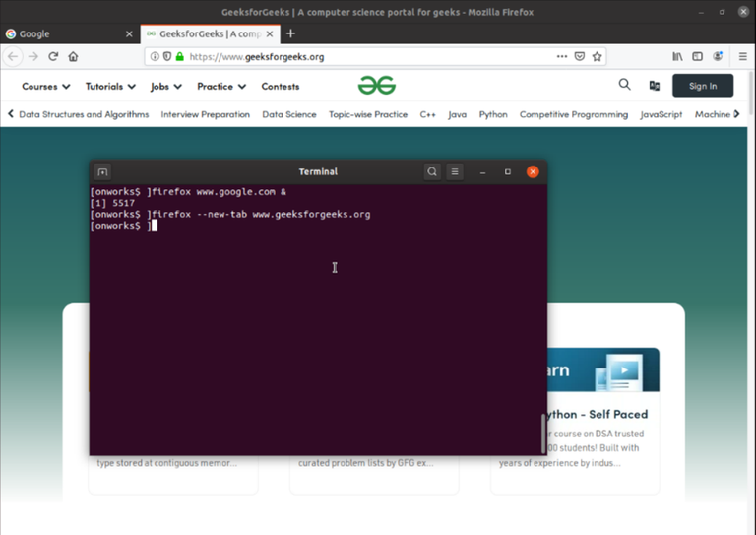Open a new tab with plus button
756x535 pixels.
pos(290,33)
